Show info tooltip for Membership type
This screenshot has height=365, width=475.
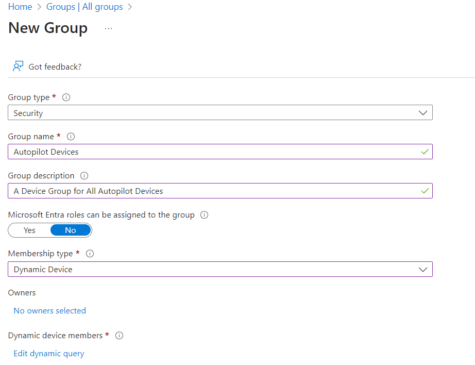(x=90, y=254)
